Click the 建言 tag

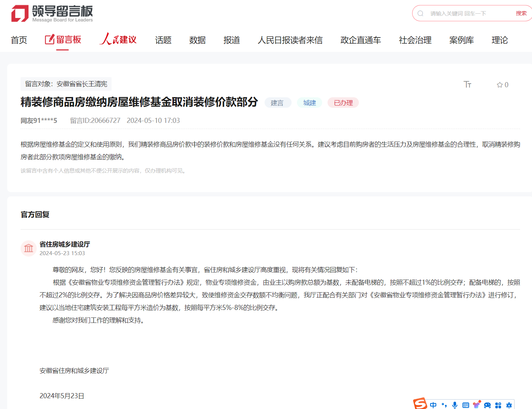277,103
